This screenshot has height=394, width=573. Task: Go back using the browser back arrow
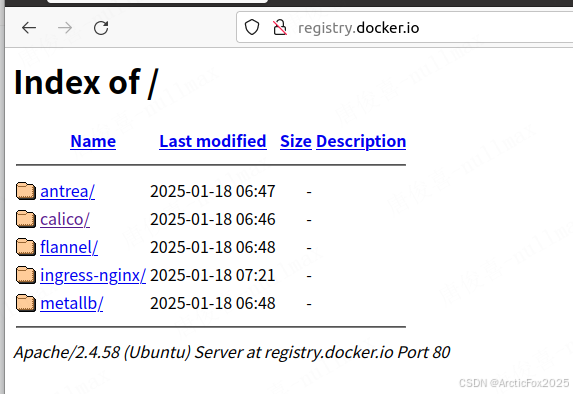pyautogui.click(x=29, y=28)
